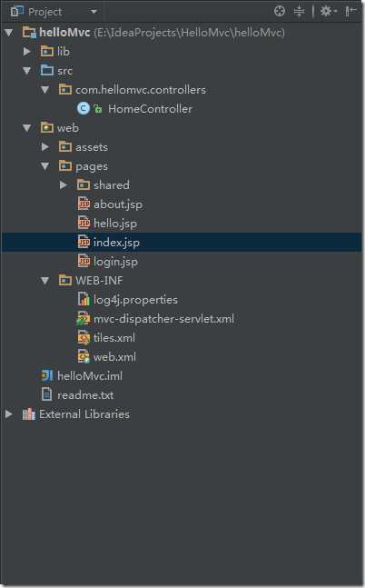
Task: Click the web.xml file icon
Action: pos(84,356)
